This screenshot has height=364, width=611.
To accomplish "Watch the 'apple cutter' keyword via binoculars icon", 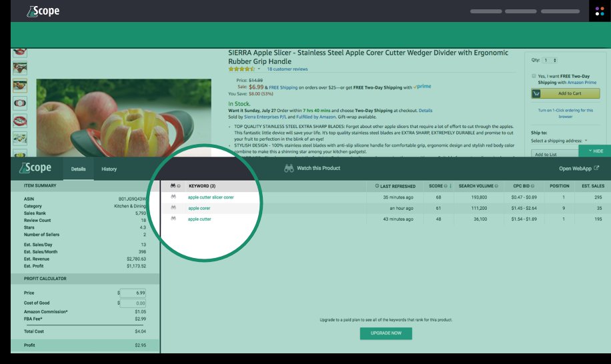I will (x=173, y=219).
